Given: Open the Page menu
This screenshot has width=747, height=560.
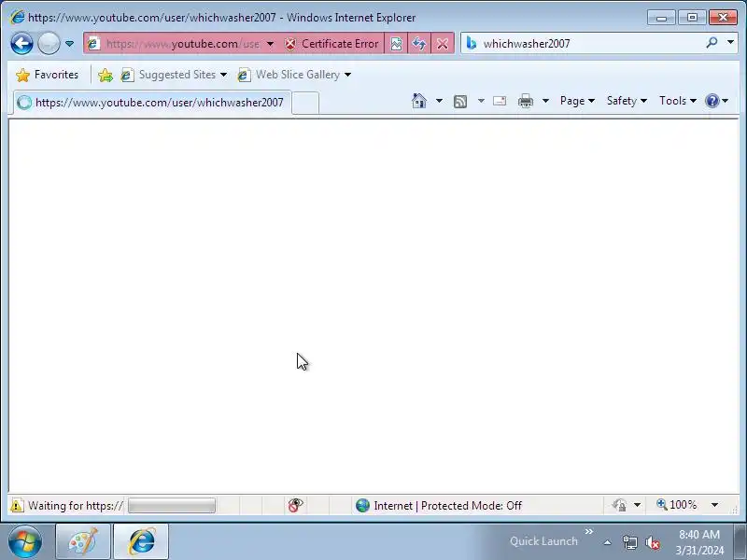Looking at the screenshot, I should click(577, 101).
